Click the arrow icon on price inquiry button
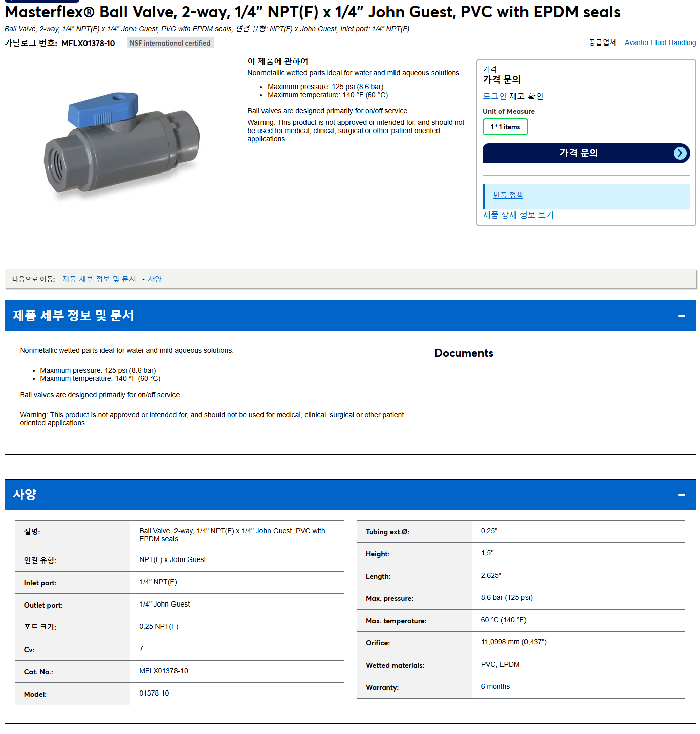The image size is (700, 734). [x=680, y=153]
